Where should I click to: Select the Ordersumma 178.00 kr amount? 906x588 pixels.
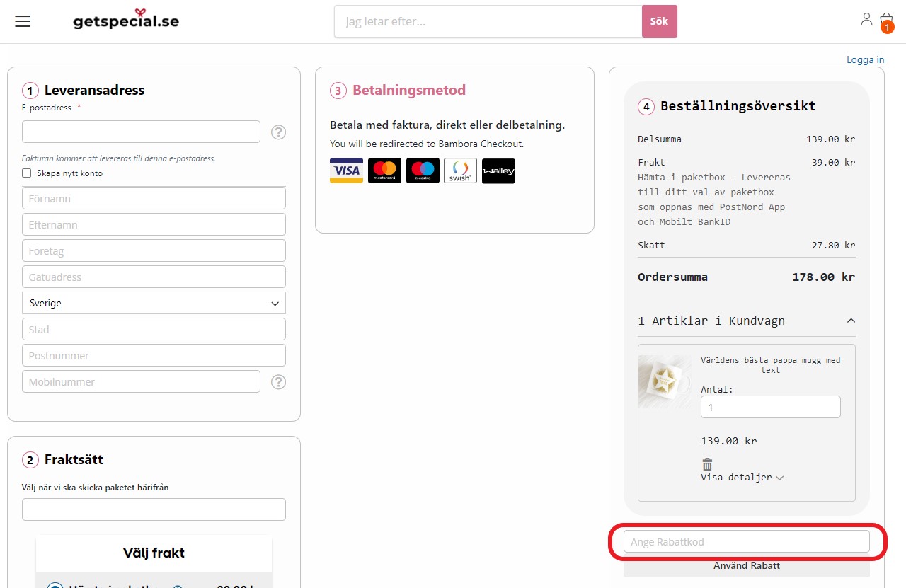point(823,277)
